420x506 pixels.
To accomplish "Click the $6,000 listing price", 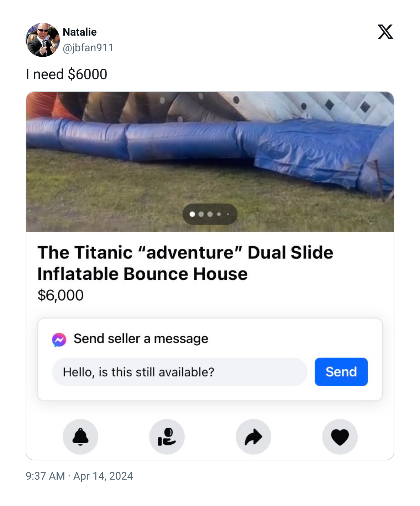I will click(61, 295).
